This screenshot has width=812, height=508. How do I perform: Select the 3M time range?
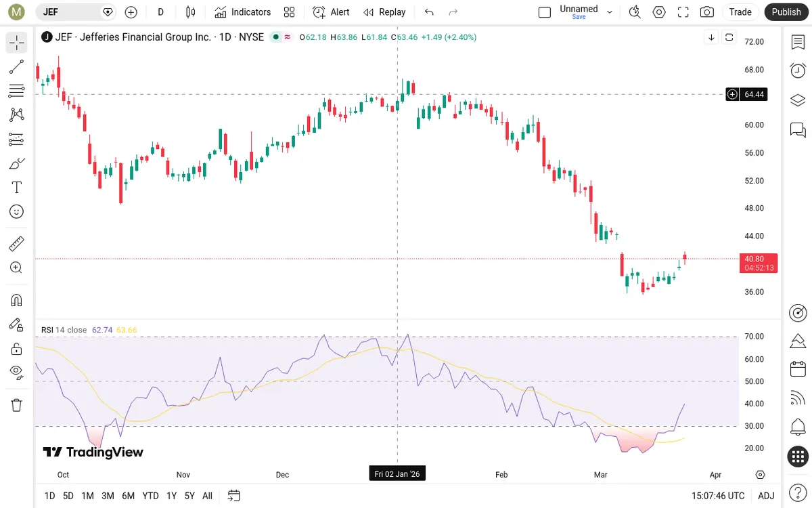tap(108, 496)
